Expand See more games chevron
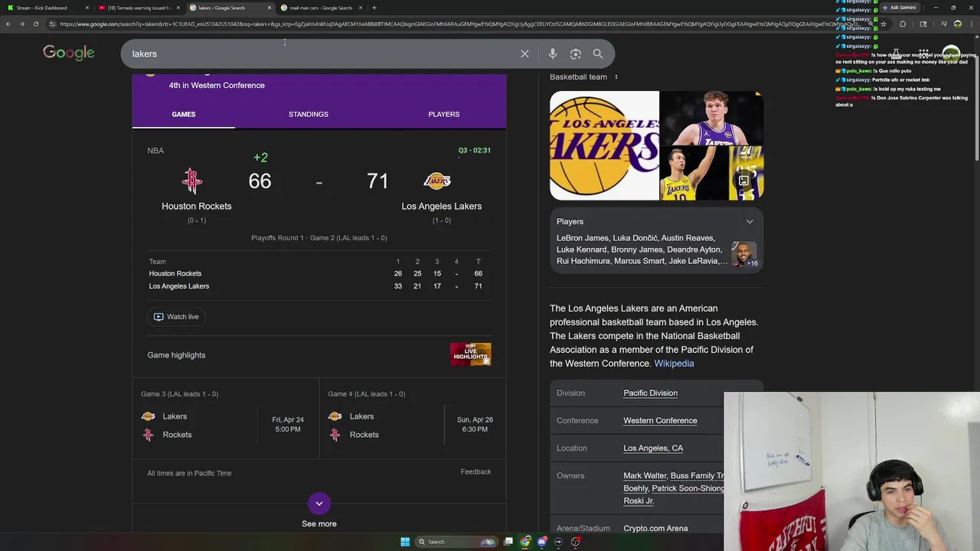Image resolution: width=980 pixels, height=551 pixels. pyautogui.click(x=319, y=503)
